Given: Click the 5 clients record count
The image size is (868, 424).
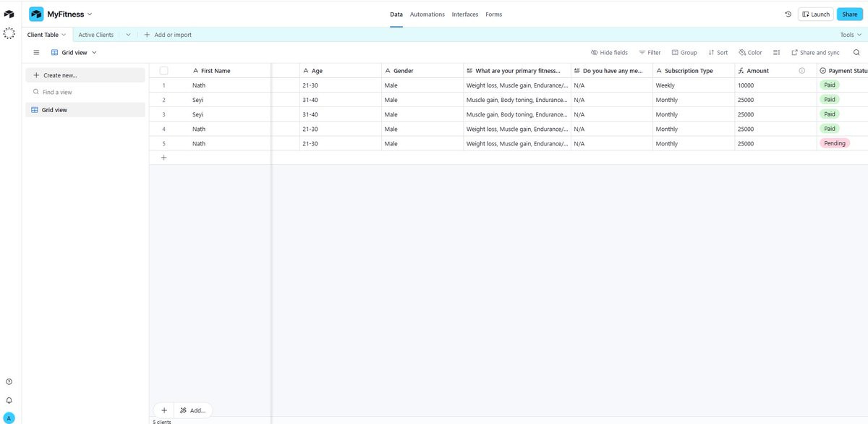Looking at the screenshot, I should tap(162, 421).
